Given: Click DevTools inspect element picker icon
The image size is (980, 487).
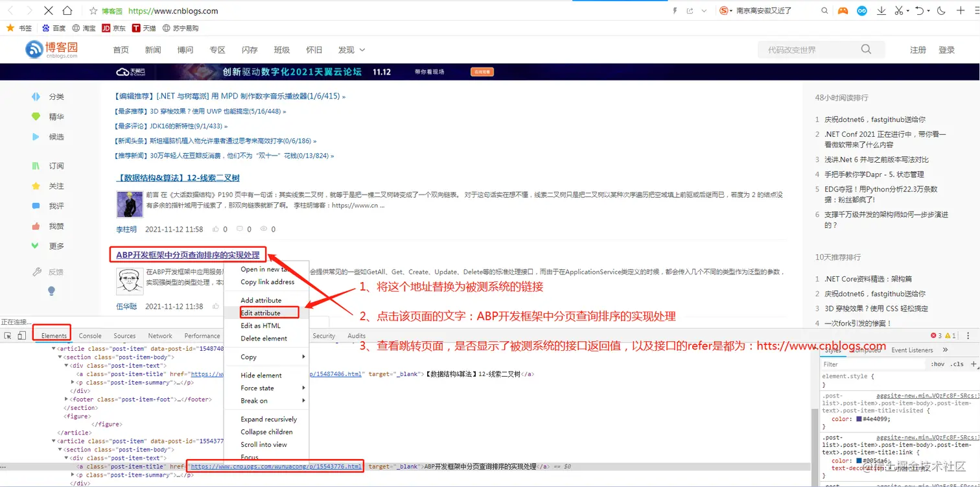Looking at the screenshot, I should (x=8, y=335).
